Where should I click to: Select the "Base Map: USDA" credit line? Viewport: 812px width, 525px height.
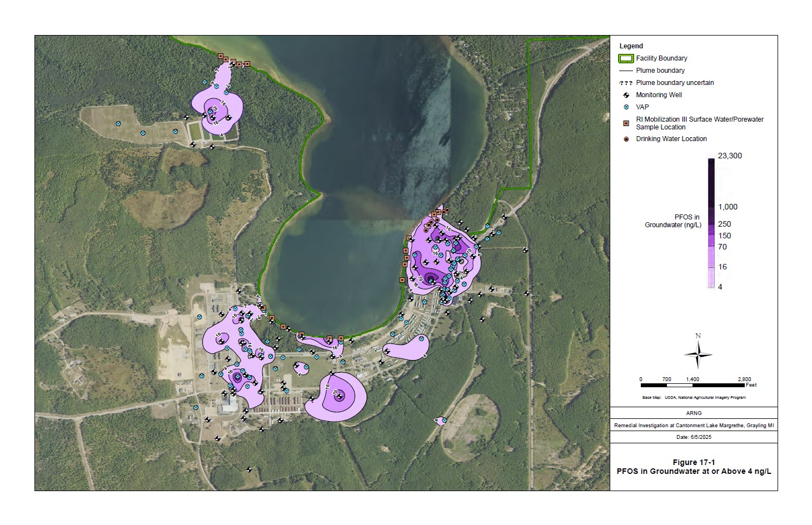(x=694, y=398)
